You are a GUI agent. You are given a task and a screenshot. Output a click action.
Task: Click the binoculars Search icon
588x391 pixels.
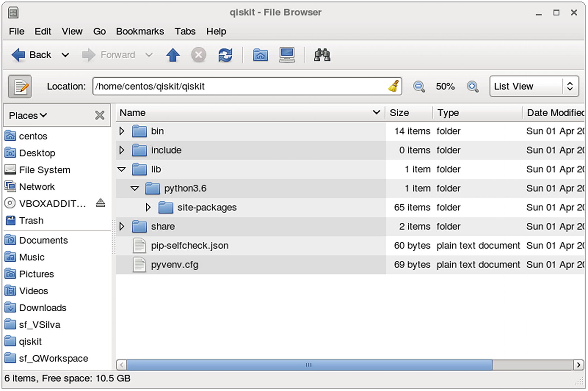[x=322, y=55]
